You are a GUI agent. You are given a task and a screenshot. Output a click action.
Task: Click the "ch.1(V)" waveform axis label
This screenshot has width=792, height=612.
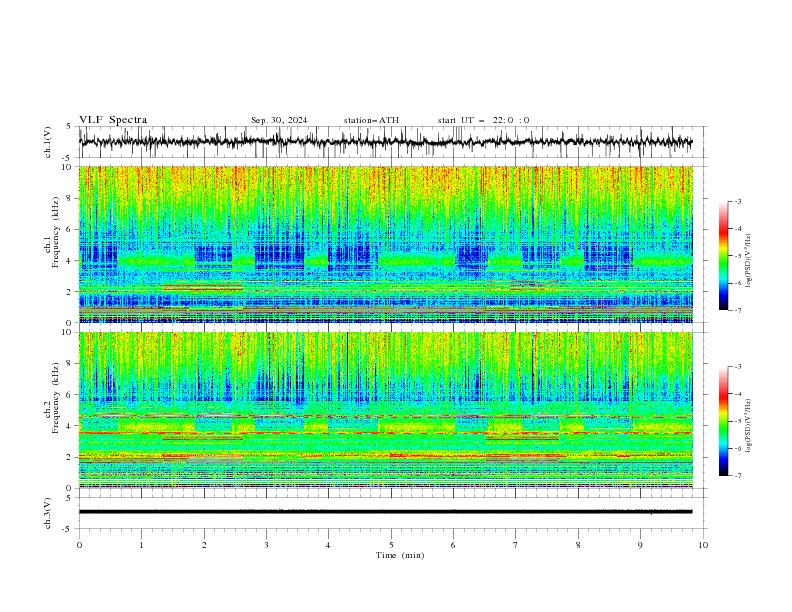point(48,142)
